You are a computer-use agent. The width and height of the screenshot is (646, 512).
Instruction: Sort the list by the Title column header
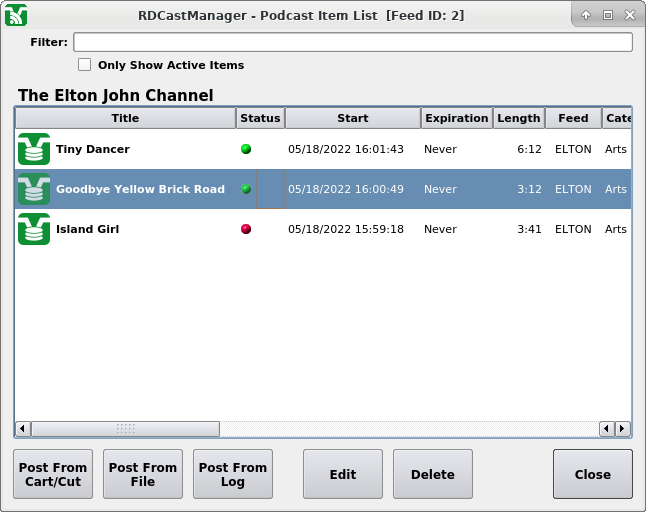click(125, 118)
